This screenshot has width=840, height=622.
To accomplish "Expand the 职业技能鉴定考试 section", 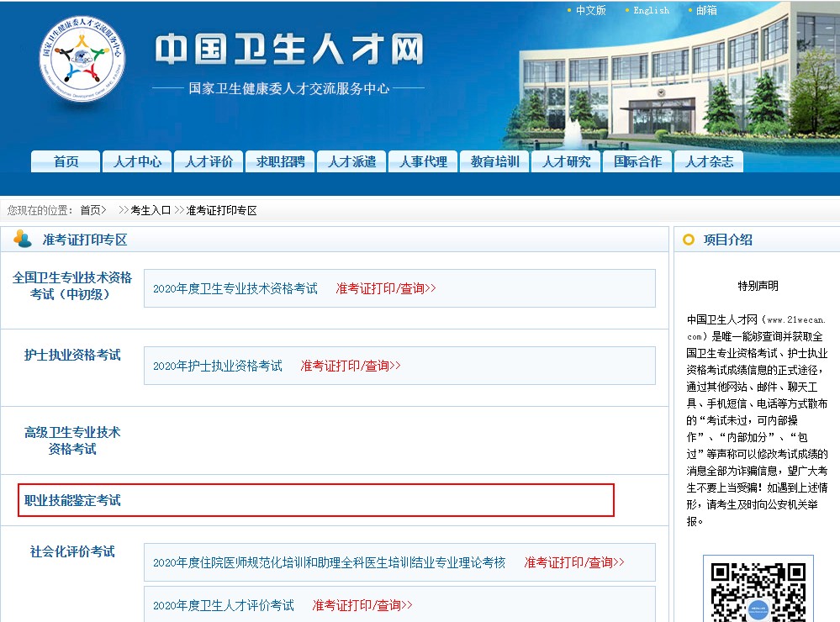I will click(72, 500).
